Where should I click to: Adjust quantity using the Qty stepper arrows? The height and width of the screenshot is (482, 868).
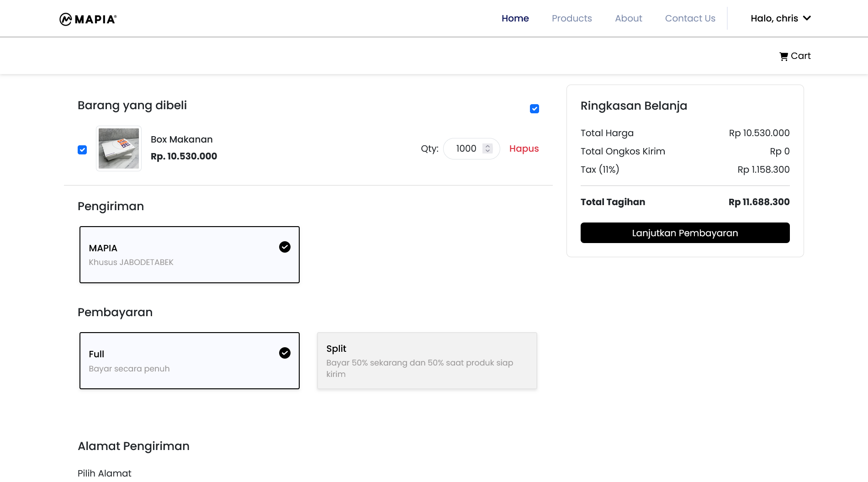[x=487, y=148]
